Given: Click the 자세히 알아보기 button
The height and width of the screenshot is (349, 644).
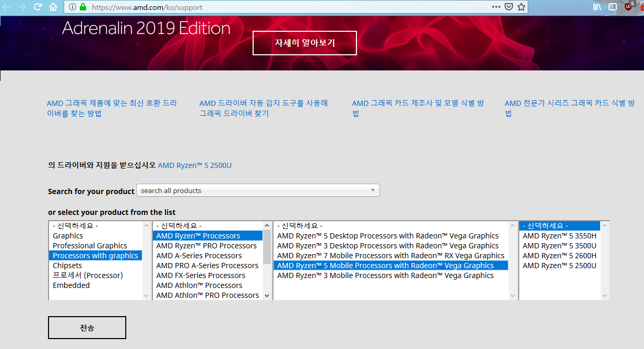Looking at the screenshot, I should click(305, 43).
